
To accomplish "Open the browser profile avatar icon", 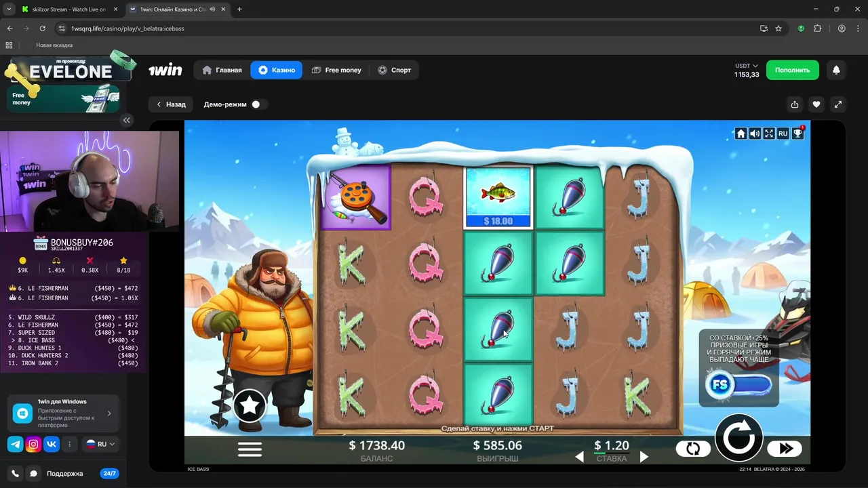I will [842, 28].
